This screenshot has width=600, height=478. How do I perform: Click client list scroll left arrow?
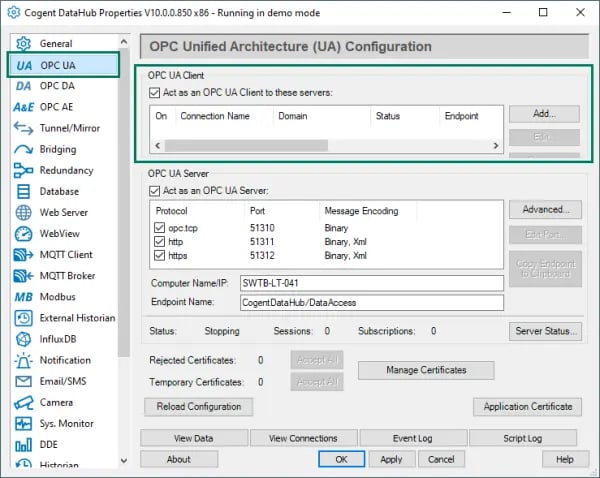157,145
